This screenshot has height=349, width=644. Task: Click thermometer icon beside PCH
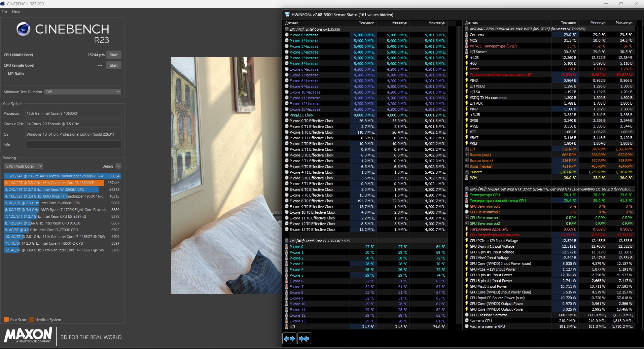point(467,178)
